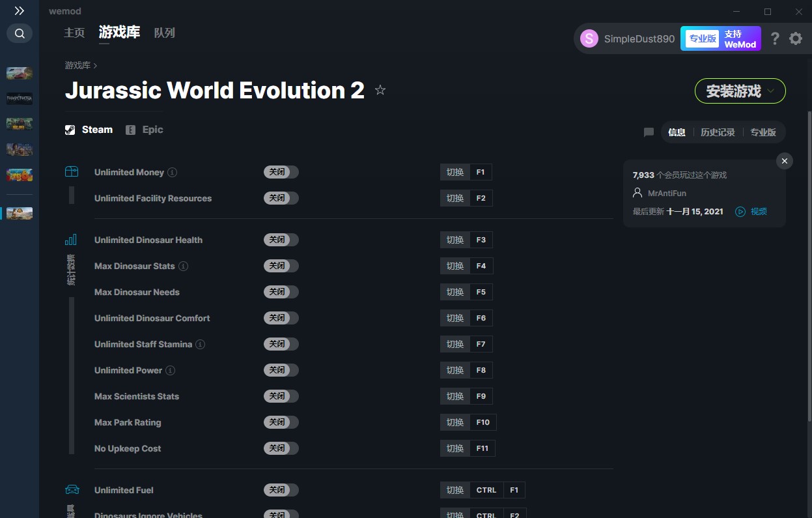The width and height of the screenshot is (812, 518).
Task: Open the help question mark icon
Action: (x=774, y=38)
